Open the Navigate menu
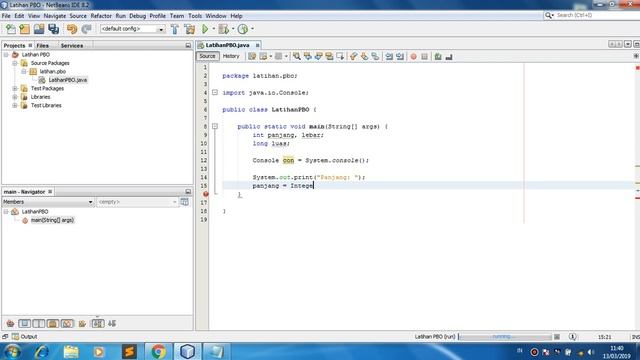640x360 pixels. pyautogui.click(x=55, y=16)
